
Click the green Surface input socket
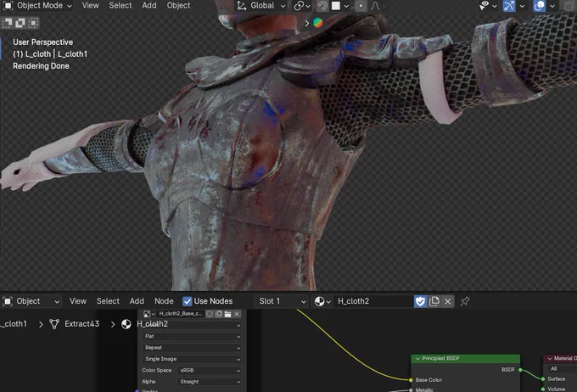[543, 378]
